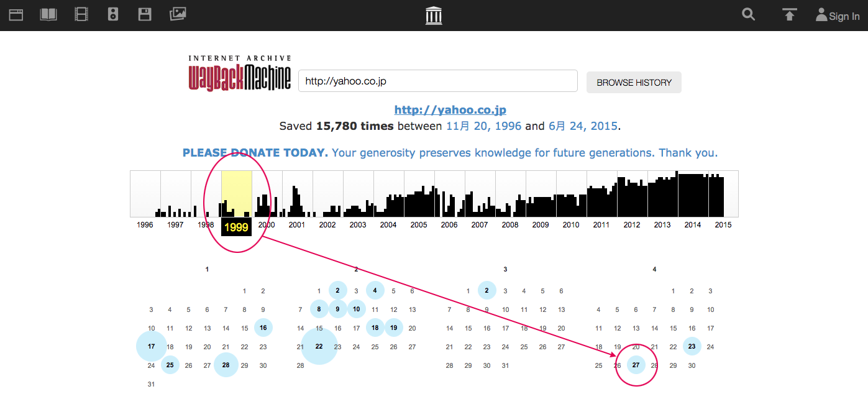
Task: Open the search magnifier icon
Action: coord(748,14)
